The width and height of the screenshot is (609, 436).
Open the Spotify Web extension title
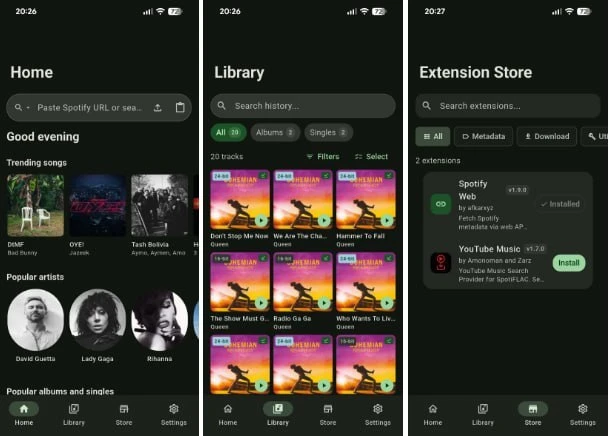(473, 190)
